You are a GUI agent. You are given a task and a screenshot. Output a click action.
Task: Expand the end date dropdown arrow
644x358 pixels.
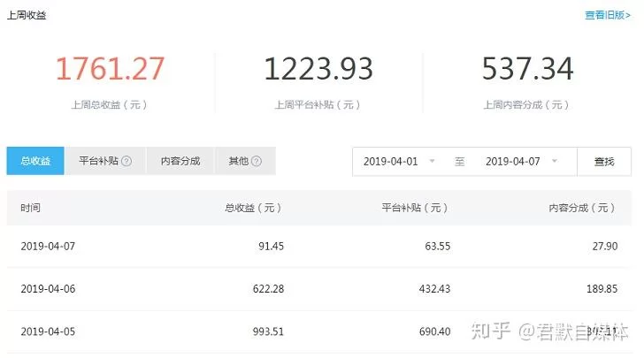(x=555, y=162)
